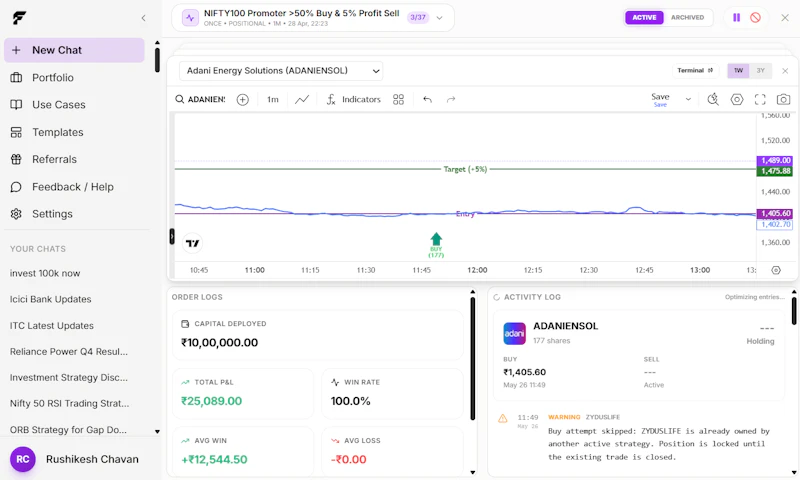Open chat 'ORB Strategy for Gap Do...'
Image resolution: width=800 pixels, height=480 pixels.
pos(68,430)
